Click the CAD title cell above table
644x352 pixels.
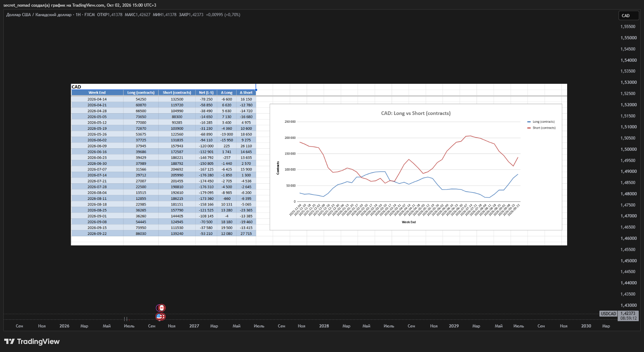(x=77, y=87)
